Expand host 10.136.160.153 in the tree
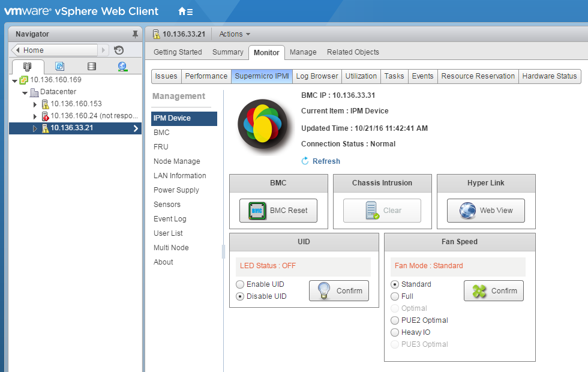 [x=35, y=104]
